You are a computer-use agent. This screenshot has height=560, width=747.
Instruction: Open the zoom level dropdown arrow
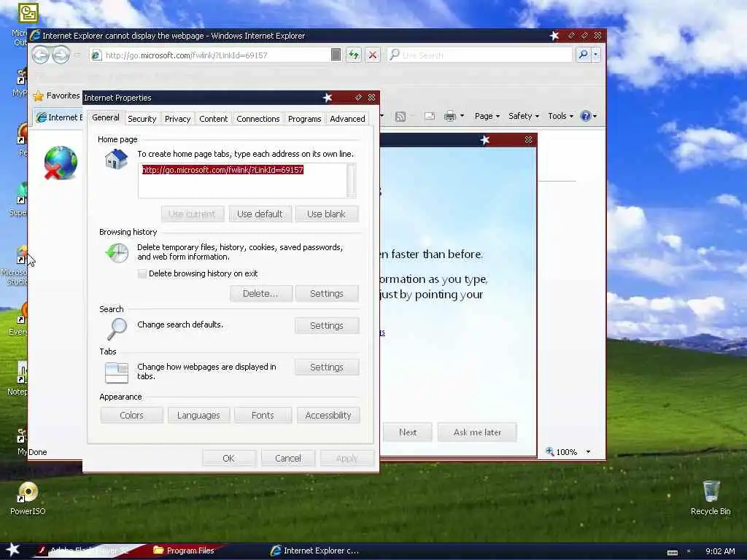pyautogui.click(x=589, y=452)
